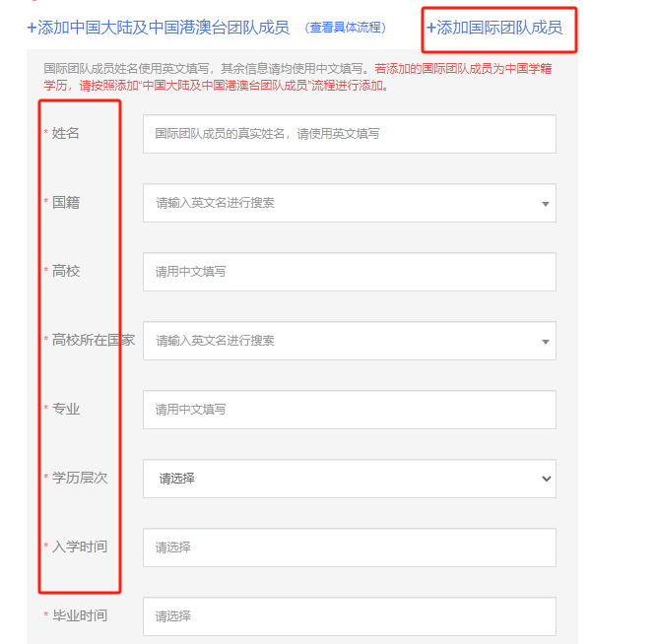Open the 毕业时间 date picker field
The width and height of the screenshot is (657, 644).
[x=349, y=616]
